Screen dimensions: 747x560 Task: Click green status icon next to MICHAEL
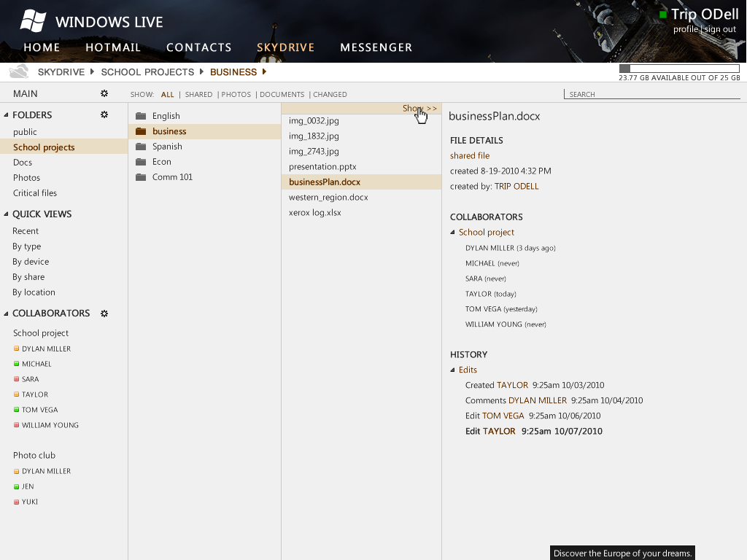pyautogui.click(x=16, y=364)
